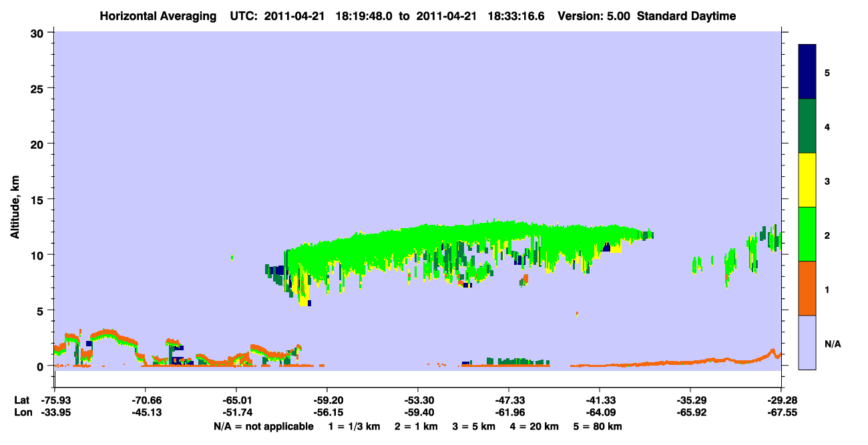Image resolution: width=868 pixels, height=445 pixels.
Task: Click the latitude value -70.66
Action: pos(146,400)
